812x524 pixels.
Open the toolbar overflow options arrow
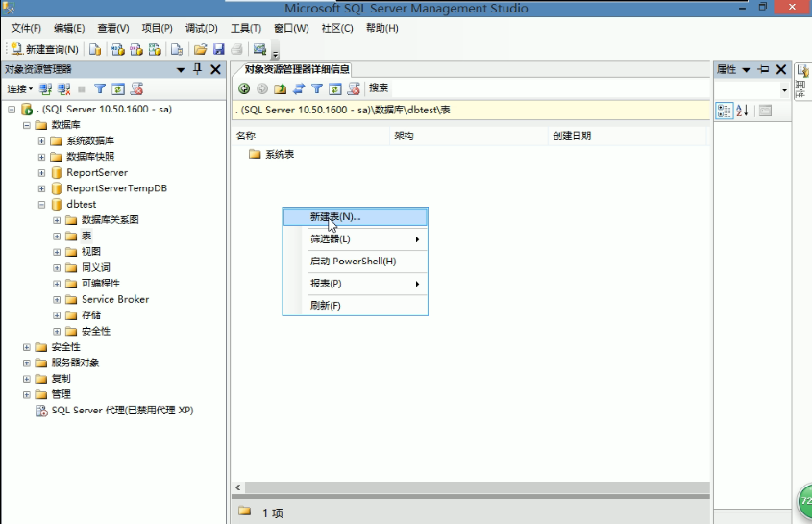tap(276, 53)
